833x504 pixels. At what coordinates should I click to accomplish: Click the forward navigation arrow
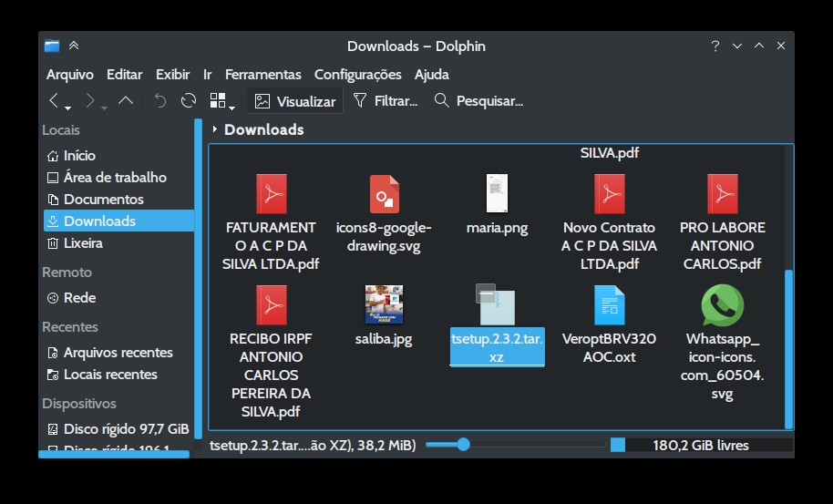coord(90,100)
